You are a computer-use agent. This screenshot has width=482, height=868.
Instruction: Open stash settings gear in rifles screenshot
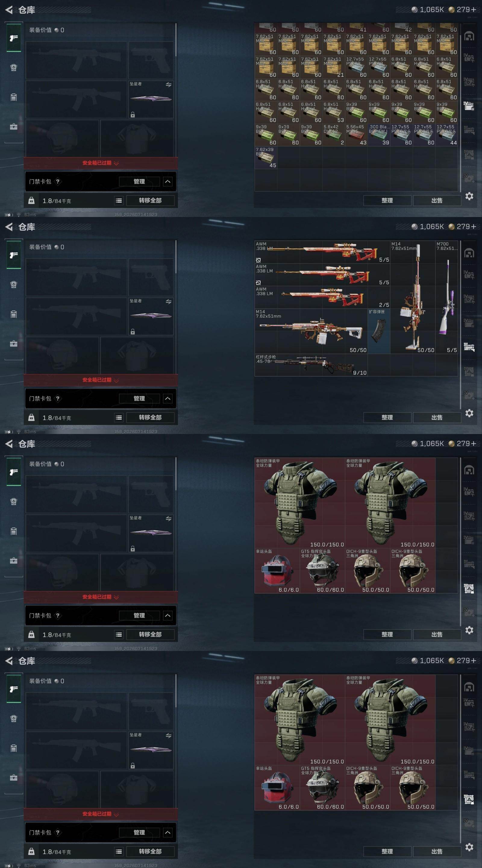469,413
